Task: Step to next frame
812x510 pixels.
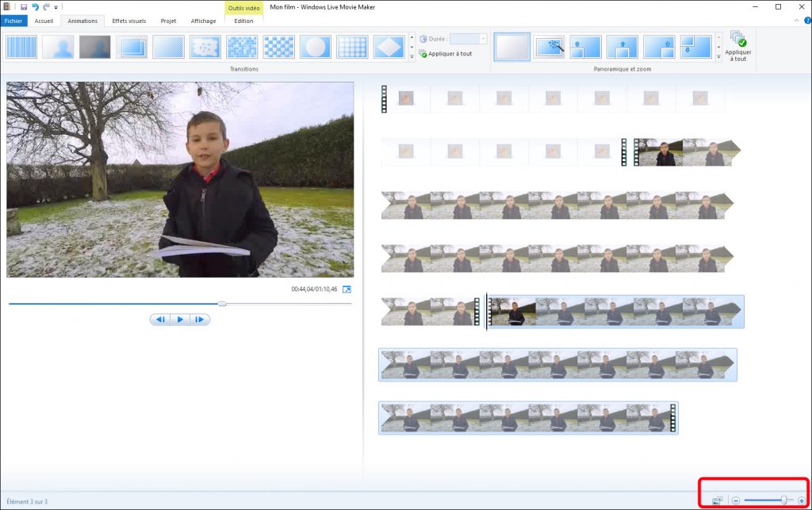Action: click(199, 320)
